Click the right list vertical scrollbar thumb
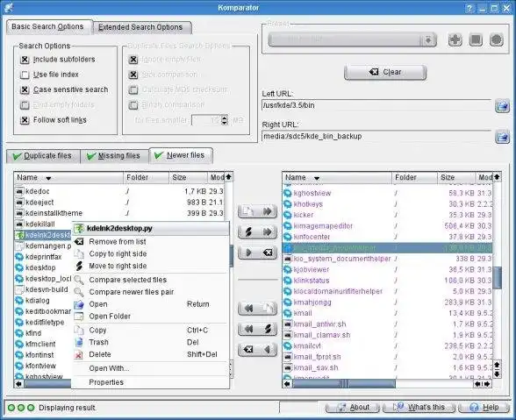The height and width of the screenshot is (420, 516). pos(497,277)
